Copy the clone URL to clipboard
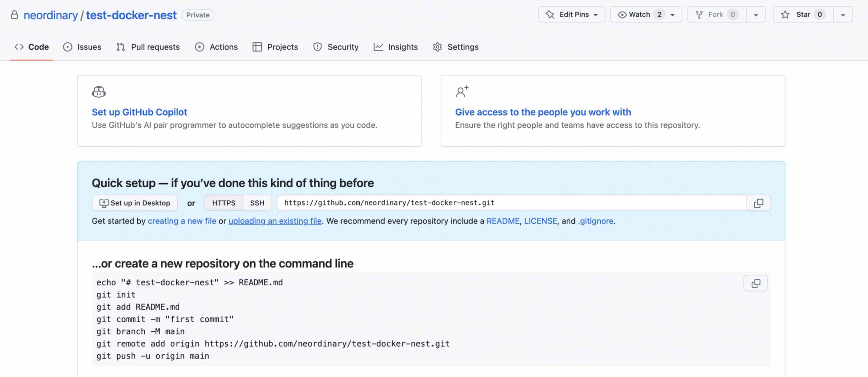868x377 pixels. pyautogui.click(x=759, y=203)
